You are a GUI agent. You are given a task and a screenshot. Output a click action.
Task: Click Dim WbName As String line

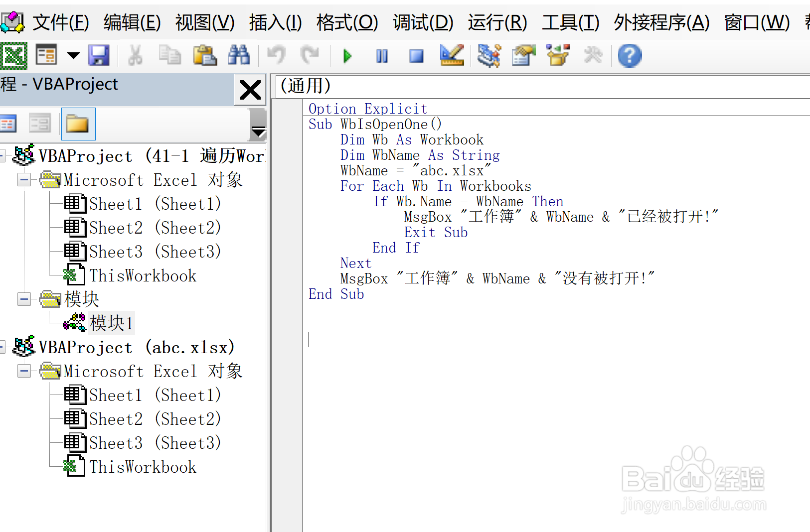420,155
